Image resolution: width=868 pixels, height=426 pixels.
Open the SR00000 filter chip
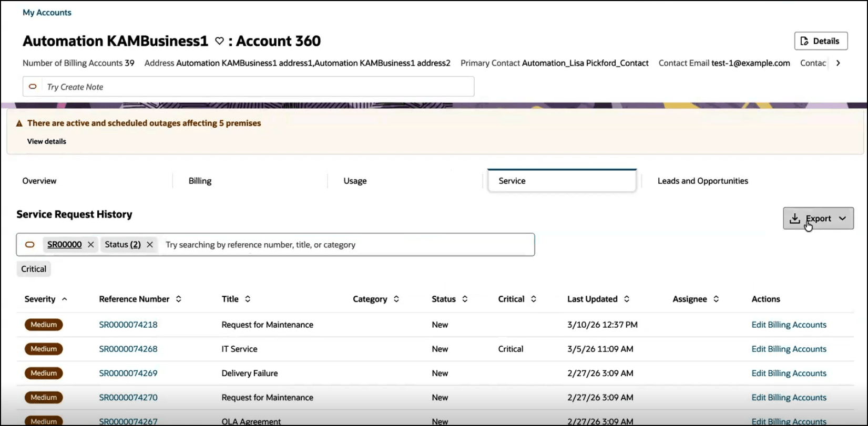[x=65, y=245]
